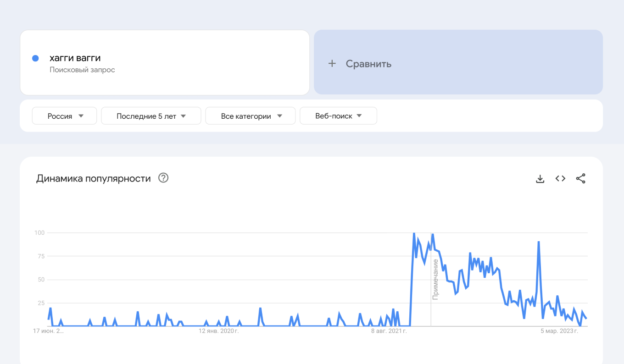Click the 12 янв. 2020 г. axis label

coord(218,331)
